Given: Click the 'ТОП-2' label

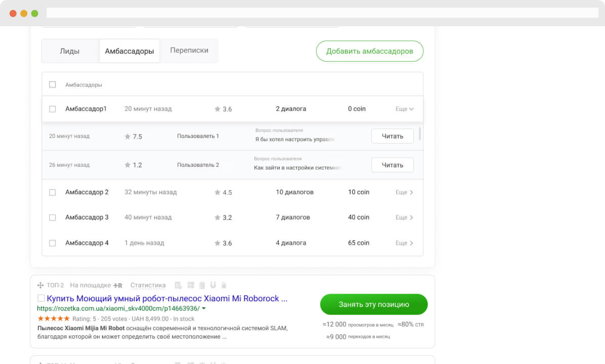Looking at the screenshot, I should [x=55, y=285].
